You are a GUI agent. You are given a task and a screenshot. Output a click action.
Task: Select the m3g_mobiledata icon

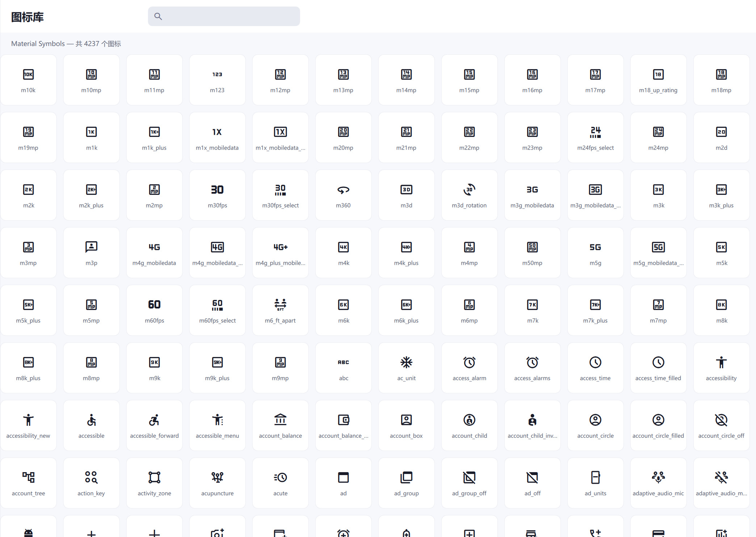(532, 195)
